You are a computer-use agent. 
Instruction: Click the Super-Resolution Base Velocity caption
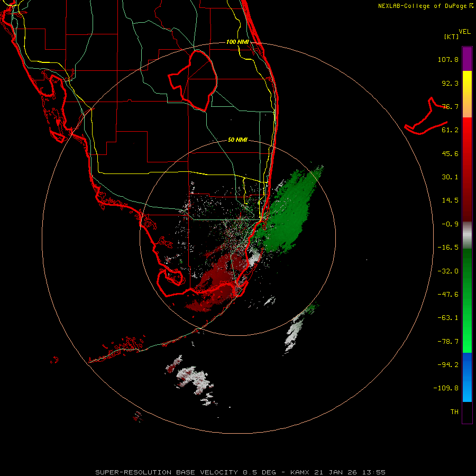[x=241, y=472]
